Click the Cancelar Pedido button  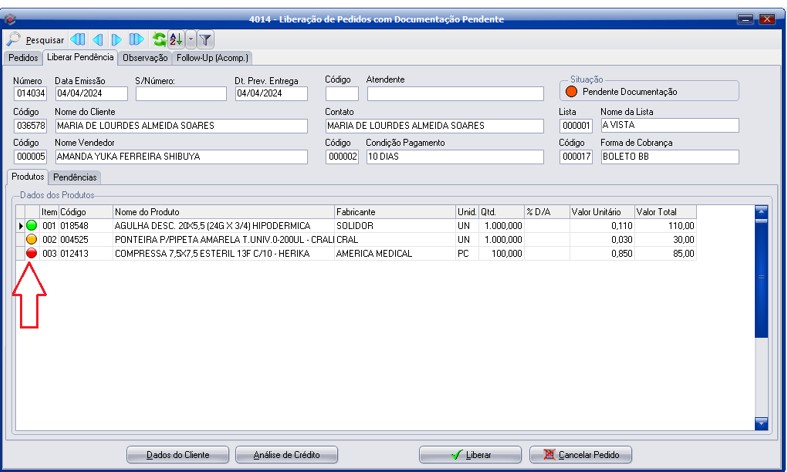[x=580, y=454]
